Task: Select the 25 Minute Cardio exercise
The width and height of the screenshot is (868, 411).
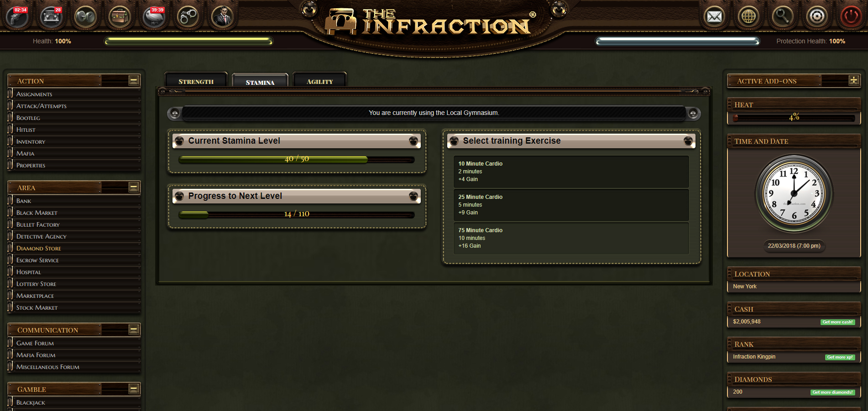Action: coord(571,205)
